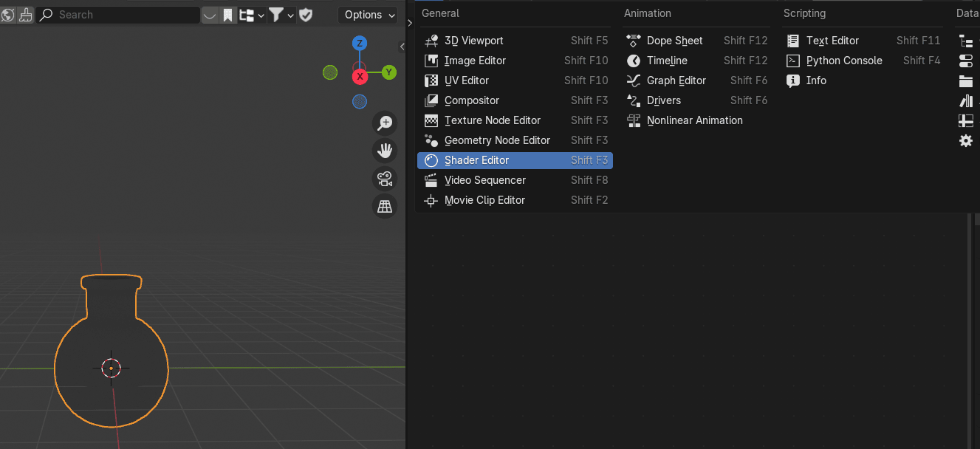
Task: Toggle the bookmark-shaped button beside search
Action: pos(228,15)
